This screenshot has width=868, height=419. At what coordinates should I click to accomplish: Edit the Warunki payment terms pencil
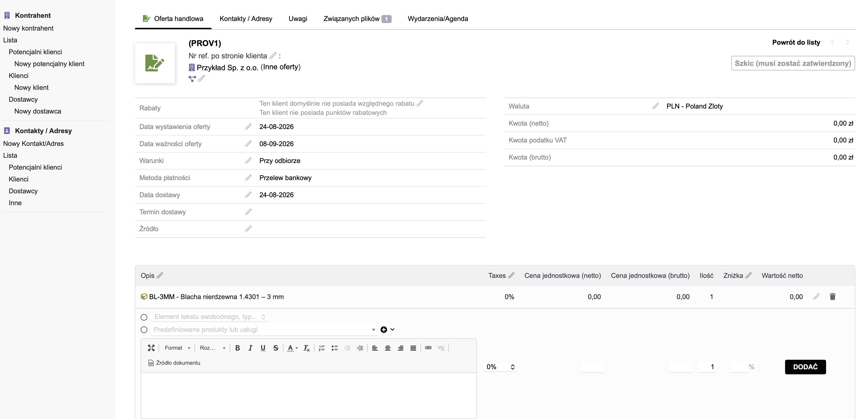(x=248, y=161)
